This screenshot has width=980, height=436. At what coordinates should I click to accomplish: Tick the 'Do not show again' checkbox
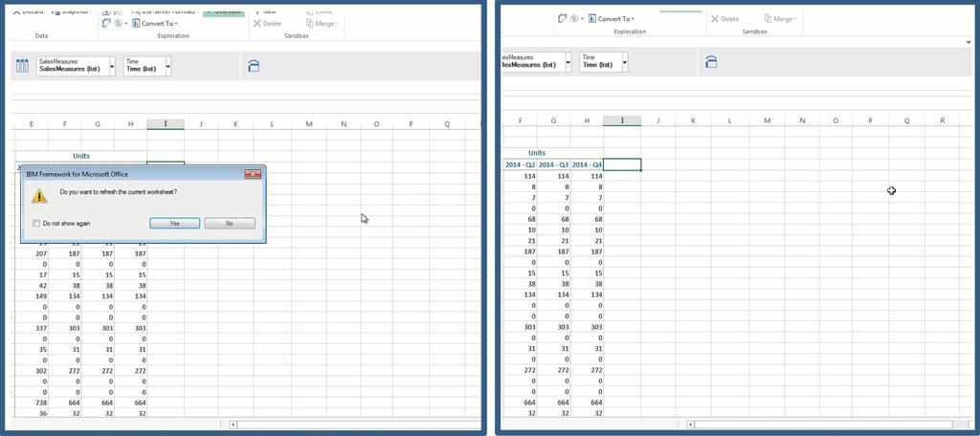click(37, 223)
